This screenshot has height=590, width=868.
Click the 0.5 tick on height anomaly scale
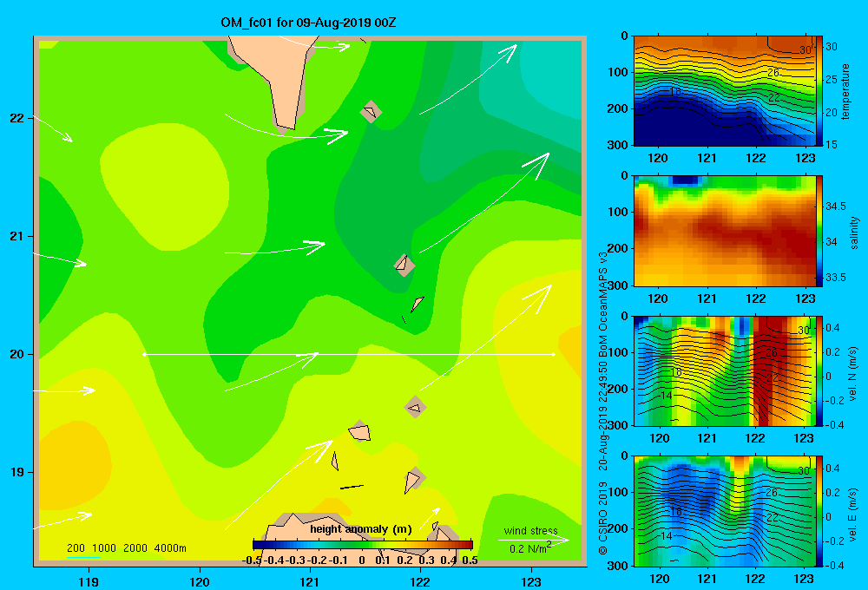click(x=470, y=560)
